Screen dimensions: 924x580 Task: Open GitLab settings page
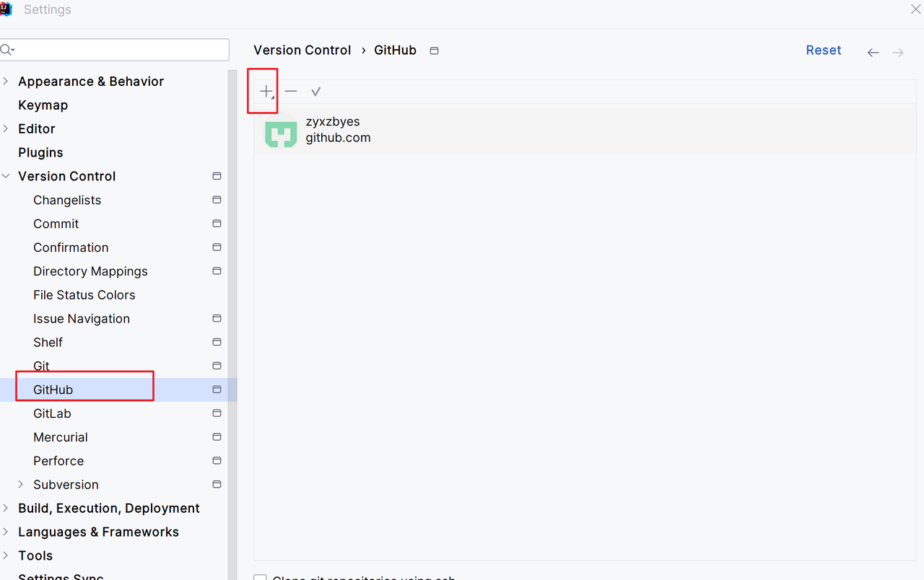[x=52, y=413]
